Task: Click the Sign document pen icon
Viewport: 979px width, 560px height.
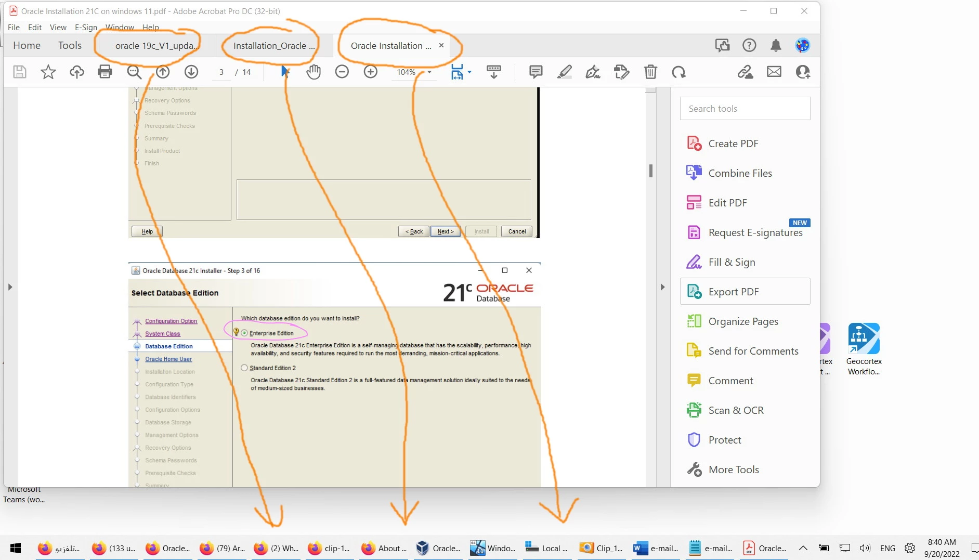Action: 593,72
